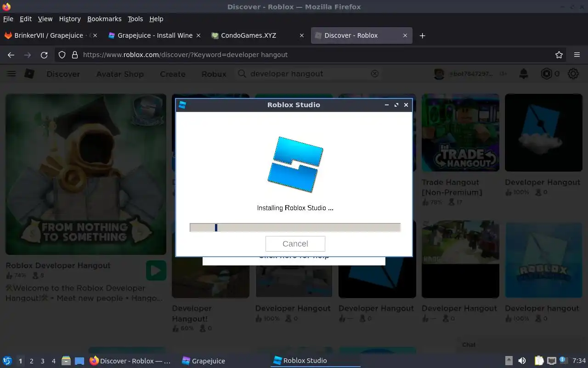Switch to workspace 3
The image size is (588, 368).
42,361
